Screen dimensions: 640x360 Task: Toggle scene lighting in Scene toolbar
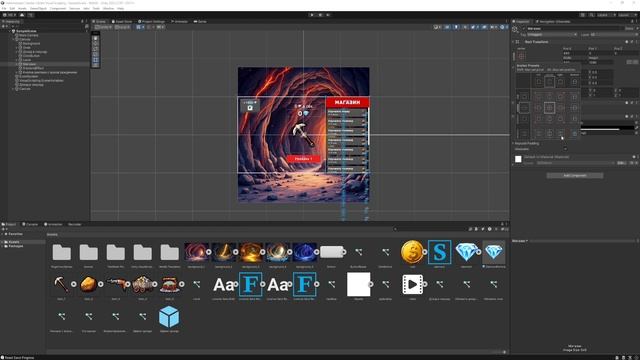pyautogui.click(x=456, y=27)
